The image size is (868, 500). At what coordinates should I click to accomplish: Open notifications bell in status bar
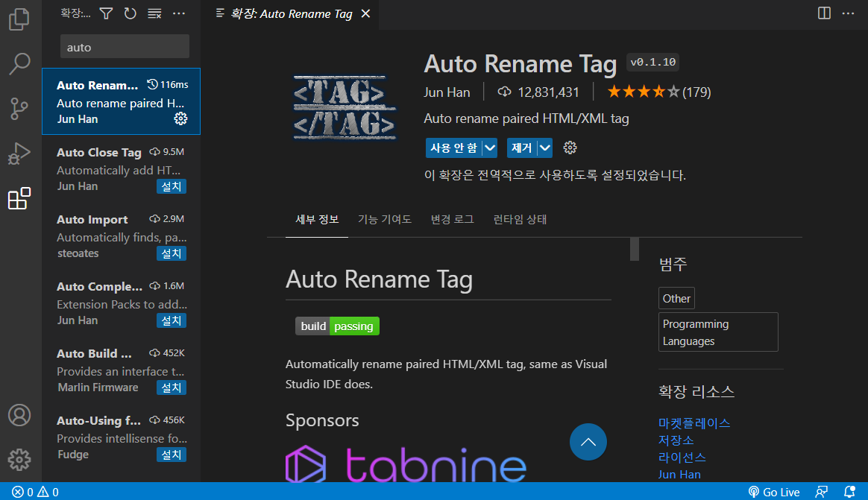point(849,492)
